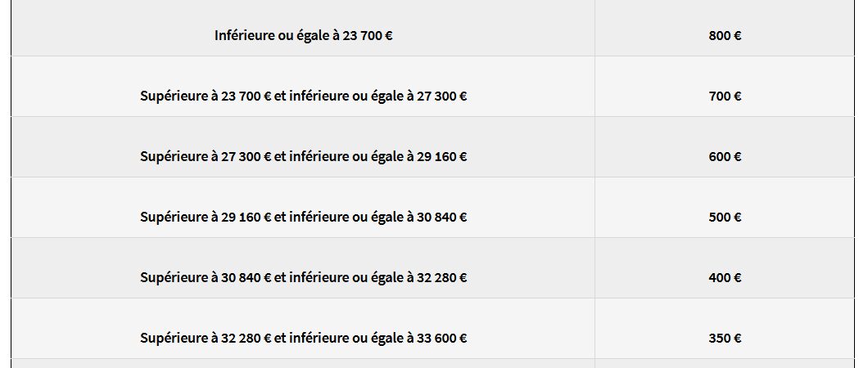
Task: Click 'Supérieure à 27 300 €' text start
Action: 206,157
